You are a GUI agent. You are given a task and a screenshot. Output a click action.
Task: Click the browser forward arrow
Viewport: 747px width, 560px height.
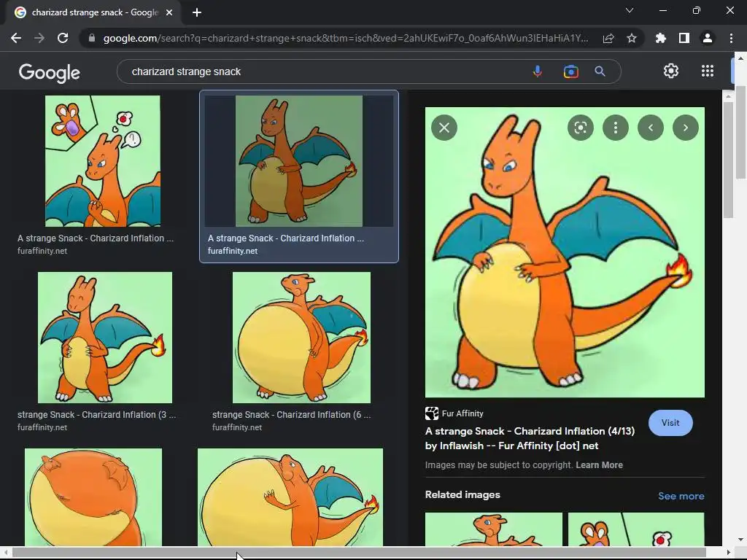39,38
